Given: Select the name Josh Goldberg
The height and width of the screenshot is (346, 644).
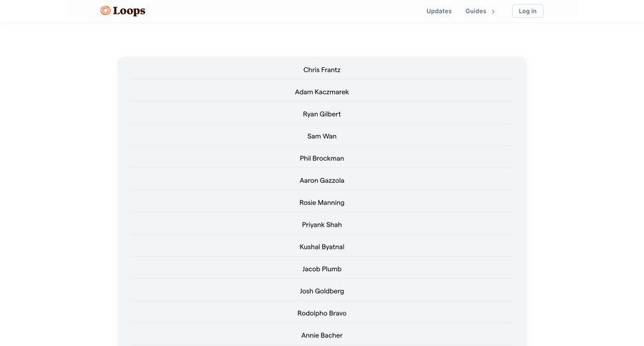Looking at the screenshot, I should click(321, 292).
